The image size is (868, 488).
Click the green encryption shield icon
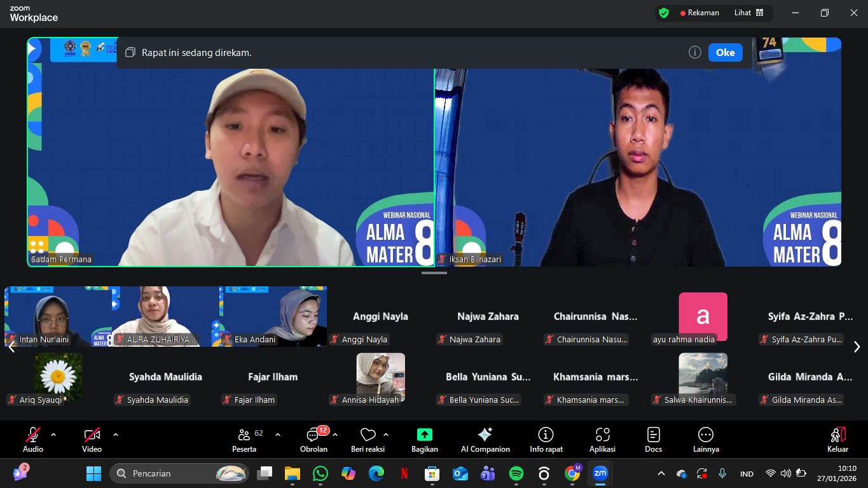(664, 13)
